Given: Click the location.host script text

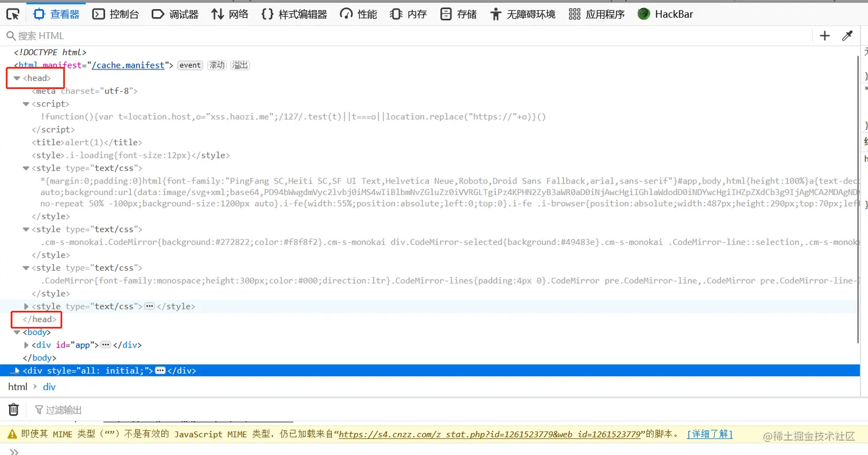Looking at the screenshot, I should tap(293, 116).
